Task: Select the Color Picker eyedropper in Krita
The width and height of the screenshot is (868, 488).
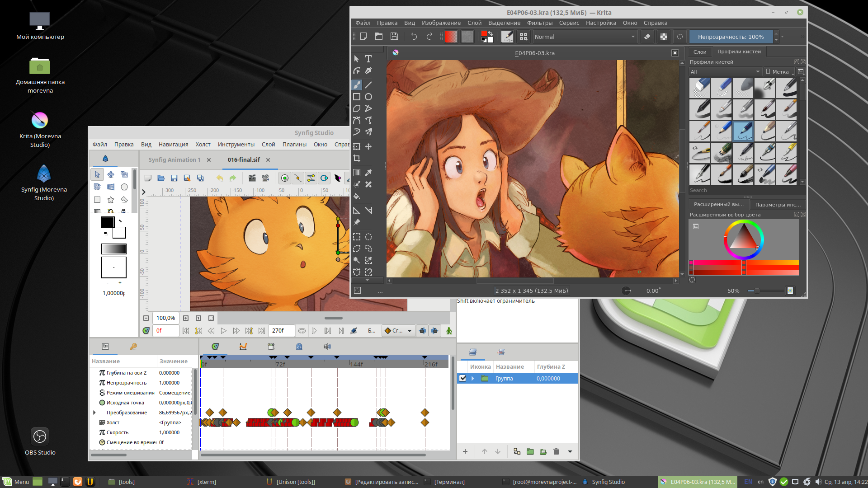Action: [368, 173]
